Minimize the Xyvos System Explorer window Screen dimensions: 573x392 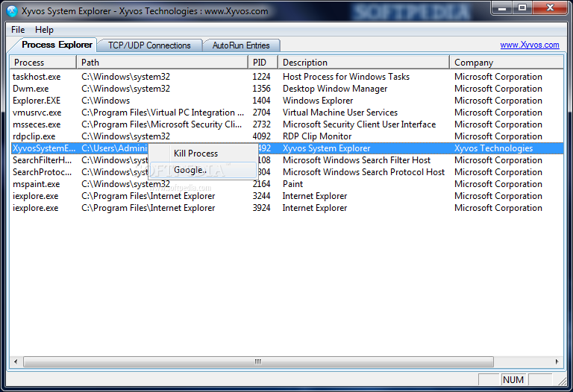502,8
